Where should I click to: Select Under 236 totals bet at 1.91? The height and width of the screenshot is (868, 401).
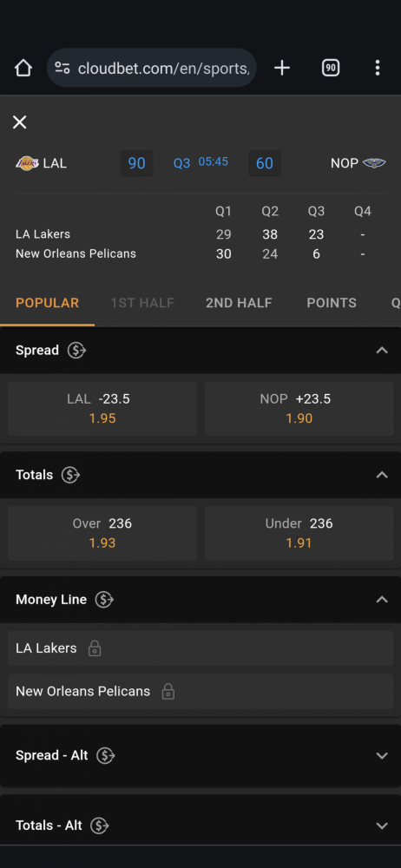point(299,533)
